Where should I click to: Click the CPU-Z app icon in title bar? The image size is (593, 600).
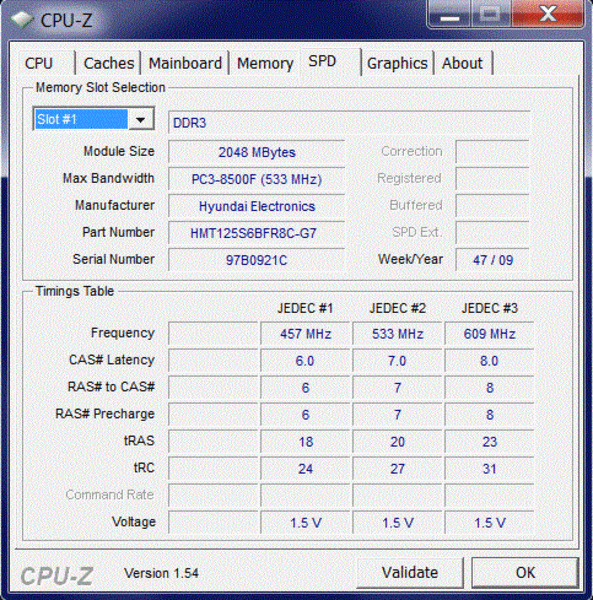click(x=21, y=20)
